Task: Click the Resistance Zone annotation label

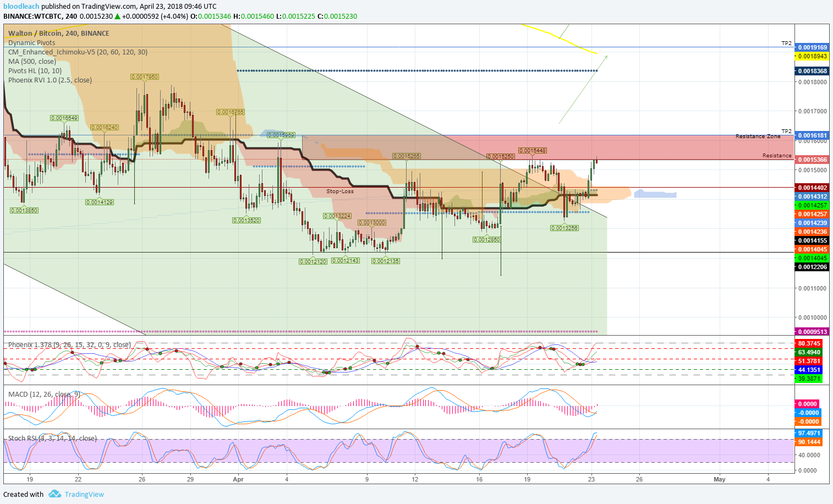Action: [758, 136]
